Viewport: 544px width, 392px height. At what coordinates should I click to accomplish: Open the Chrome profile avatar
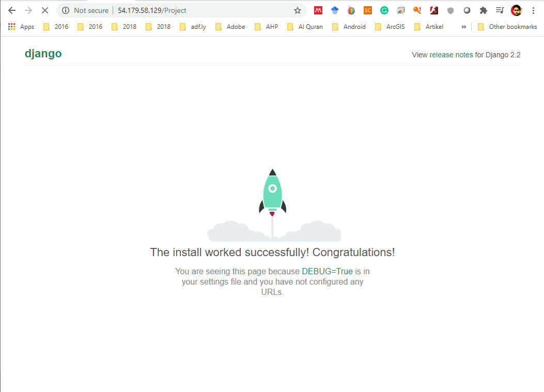pos(517,10)
